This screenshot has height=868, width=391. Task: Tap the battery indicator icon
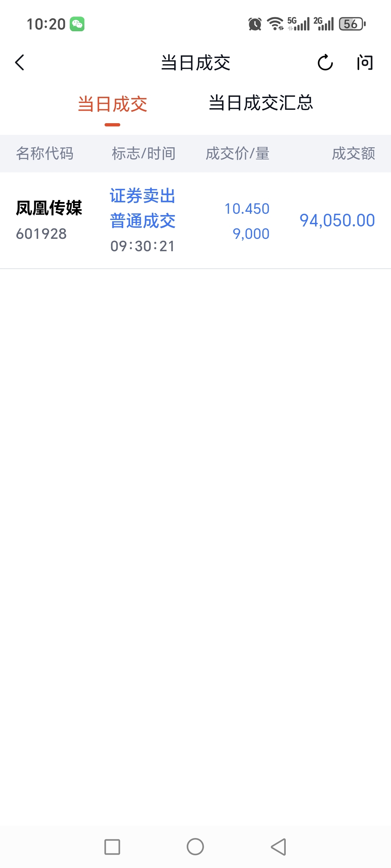point(352,24)
